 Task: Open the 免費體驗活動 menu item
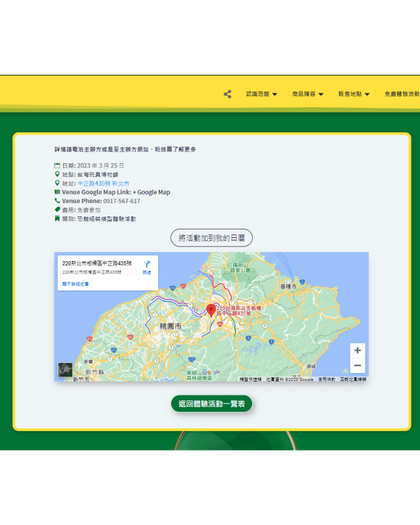(402, 94)
